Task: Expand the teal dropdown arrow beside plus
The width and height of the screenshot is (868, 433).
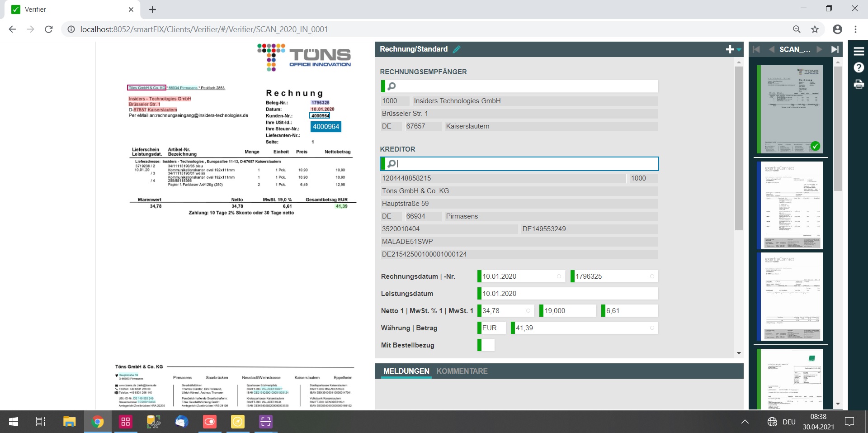Action: (739, 50)
